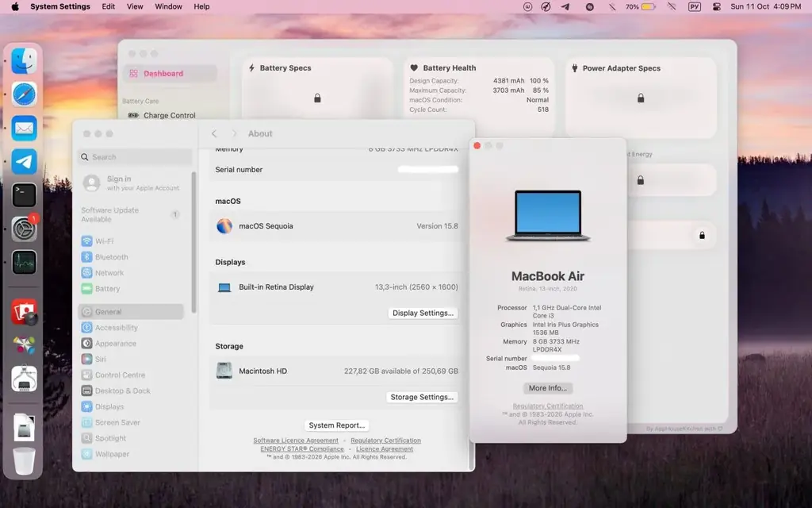Select General in Settings sidebar
This screenshot has width=812, height=508.
[131, 311]
